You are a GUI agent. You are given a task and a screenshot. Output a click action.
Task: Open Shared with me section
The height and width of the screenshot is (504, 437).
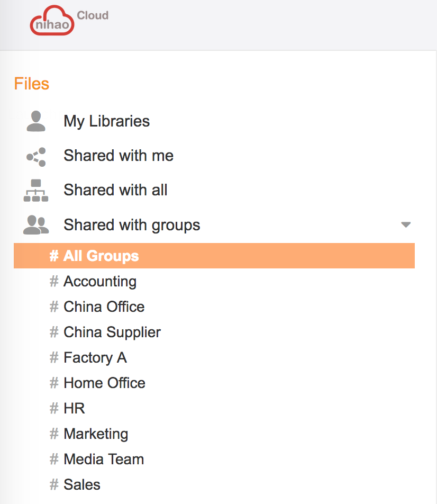click(119, 156)
